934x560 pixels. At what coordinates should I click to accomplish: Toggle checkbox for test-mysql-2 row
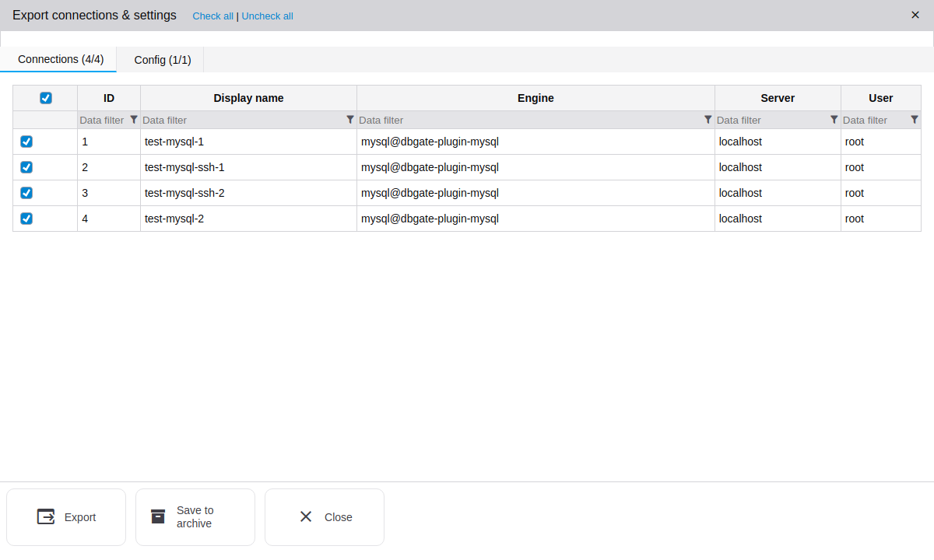[x=26, y=219]
